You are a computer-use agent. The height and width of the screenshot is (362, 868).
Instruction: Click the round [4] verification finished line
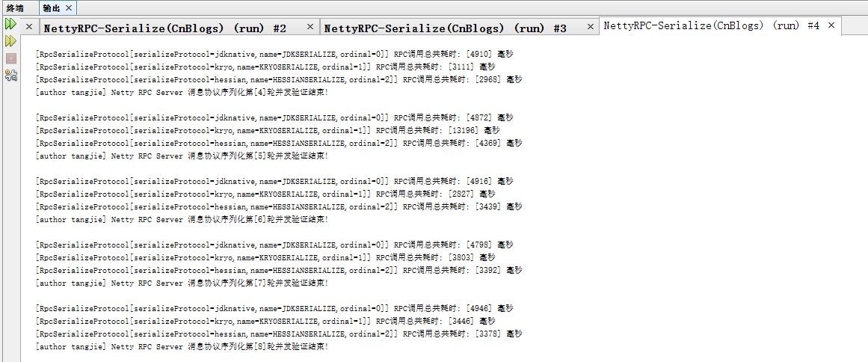pos(182,93)
